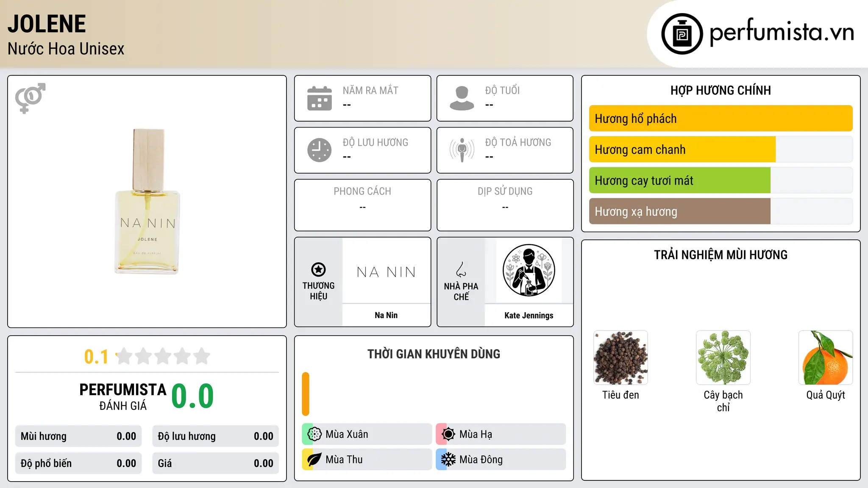Click the Cây bạch chỉ note label

coord(723,401)
